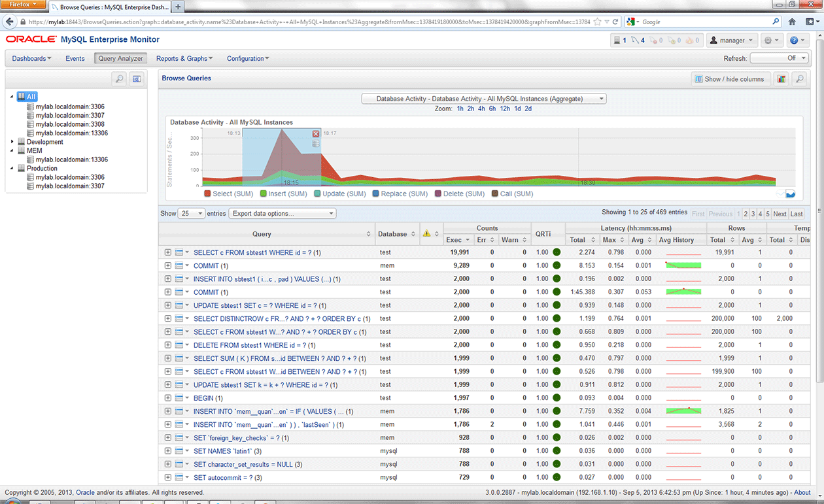Viewport: 824px width, 504px height.
Task: Select the Browse Queries browser tab
Action: pyautogui.click(x=109, y=7)
